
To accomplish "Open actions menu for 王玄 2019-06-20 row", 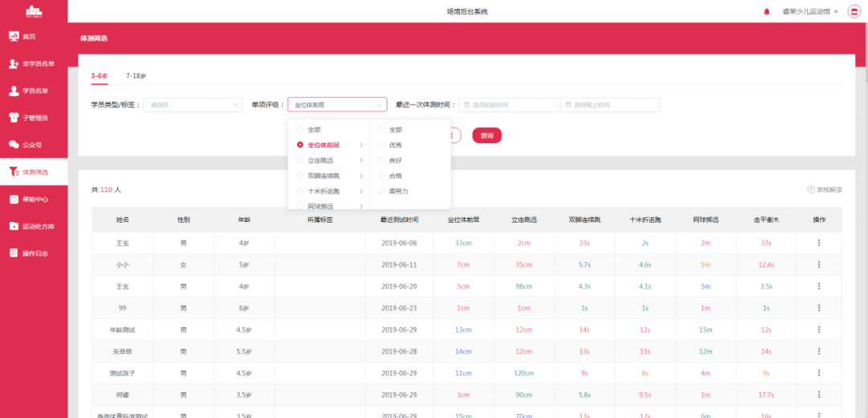I will point(819,286).
